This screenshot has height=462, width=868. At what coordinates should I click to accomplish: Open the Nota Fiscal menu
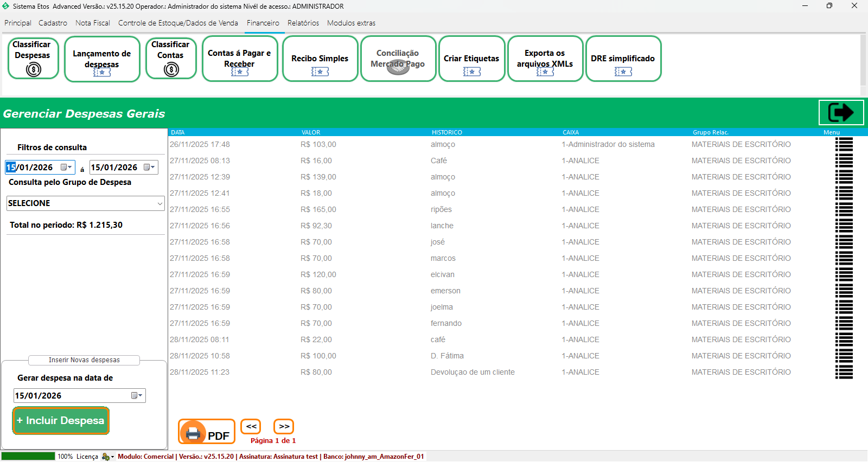[93, 23]
